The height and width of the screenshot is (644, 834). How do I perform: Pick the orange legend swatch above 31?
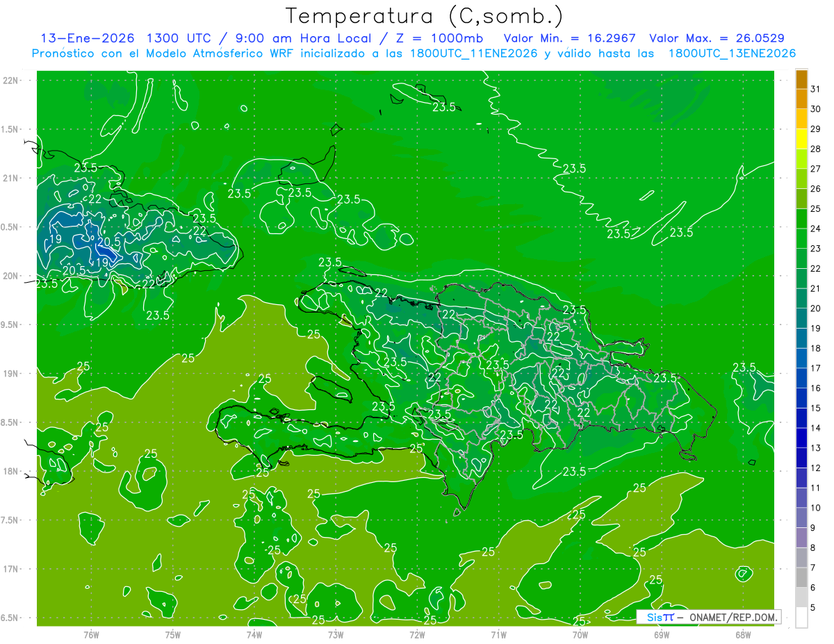coord(801,79)
